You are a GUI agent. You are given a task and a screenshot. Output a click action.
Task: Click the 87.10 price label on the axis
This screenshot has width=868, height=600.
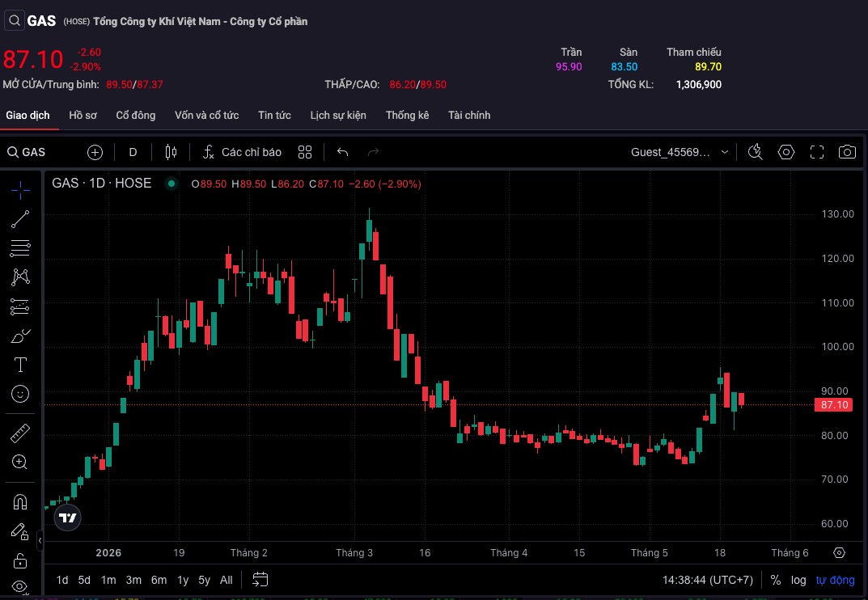tap(834, 404)
